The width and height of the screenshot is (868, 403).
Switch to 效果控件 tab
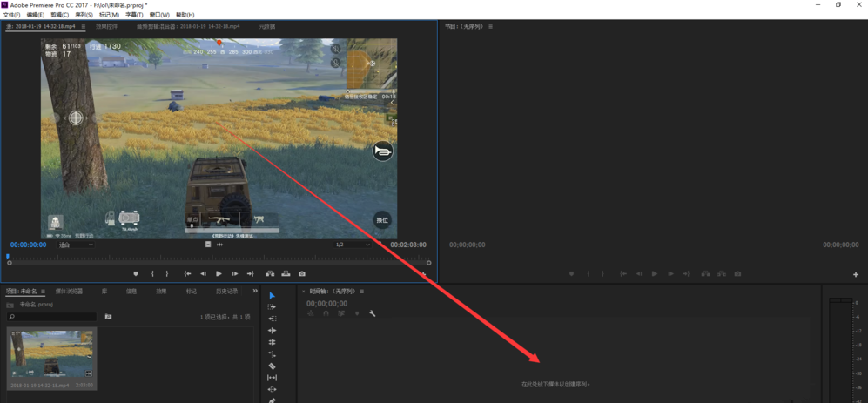click(107, 27)
